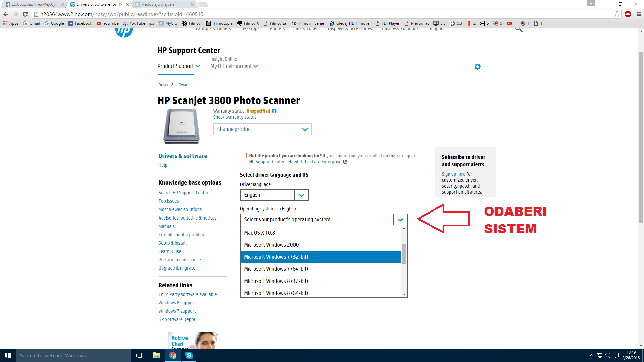This screenshot has width=644, height=362.
Task: Collapse the operating system dropdown arrow
Action: click(400, 220)
